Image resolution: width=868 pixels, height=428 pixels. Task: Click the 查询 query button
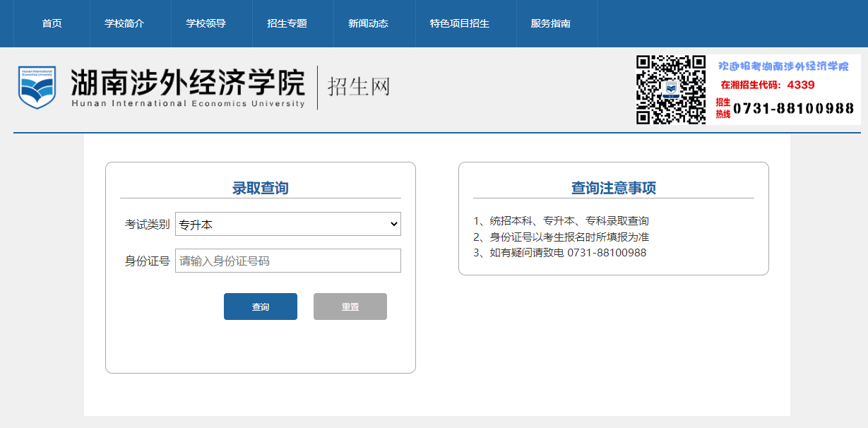(x=260, y=306)
